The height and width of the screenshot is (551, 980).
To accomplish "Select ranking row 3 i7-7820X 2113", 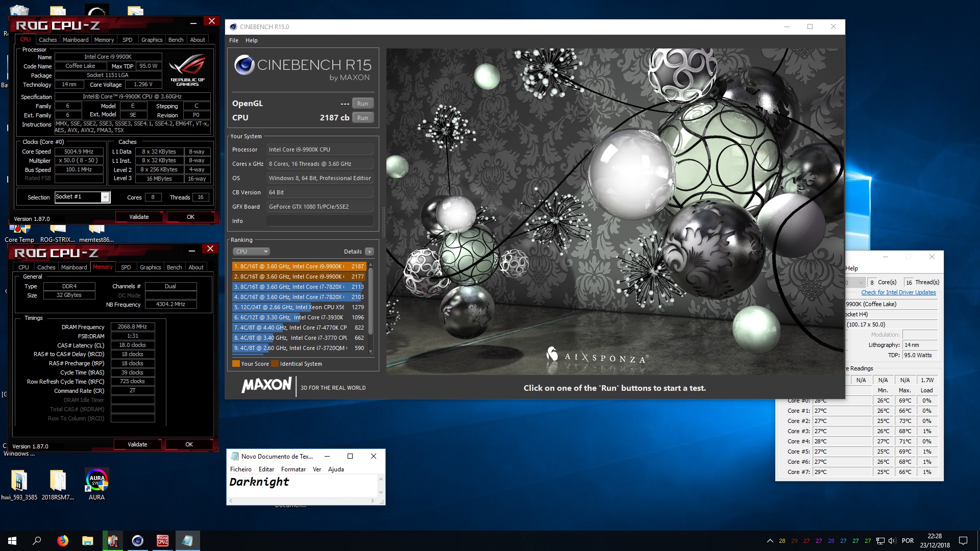I will coord(299,287).
